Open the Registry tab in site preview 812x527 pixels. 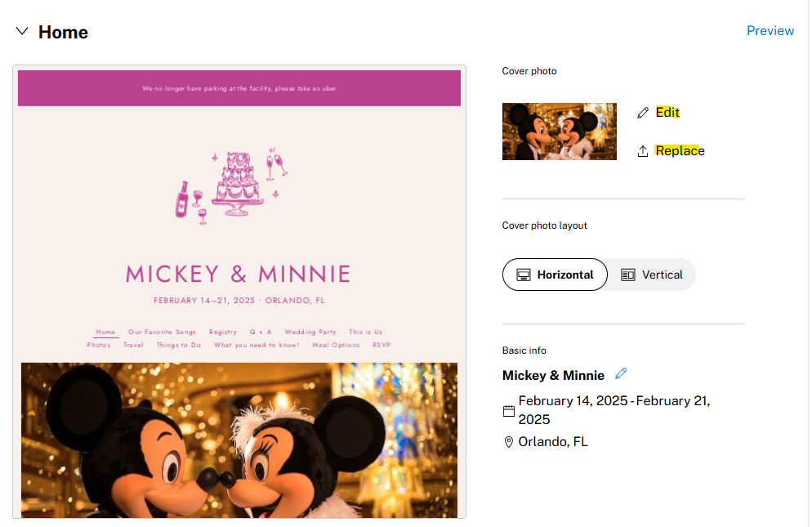click(x=223, y=333)
